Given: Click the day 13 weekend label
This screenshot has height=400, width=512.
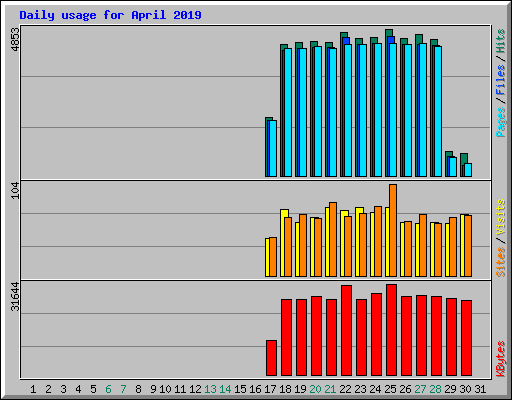Looking at the screenshot, I should tap(210, 389).
